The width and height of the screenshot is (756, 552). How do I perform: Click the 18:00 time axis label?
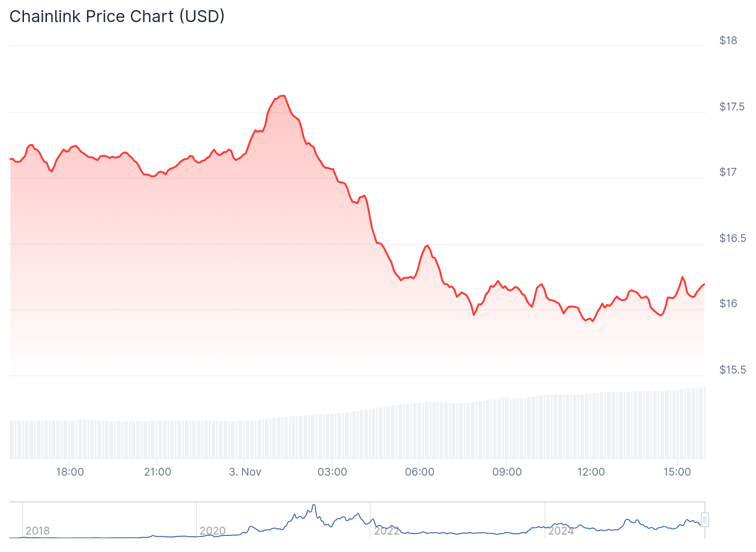70,472
